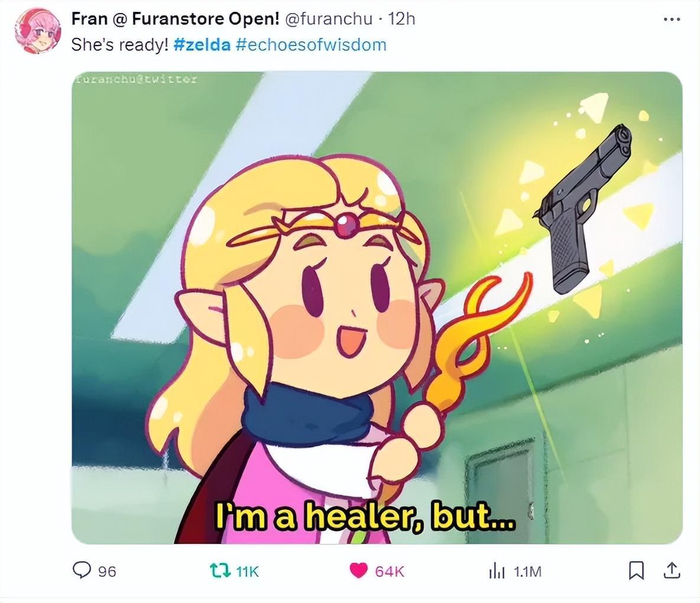
Task: Click the "I'm a healer, but..." caption
Action: pos(365,517)
